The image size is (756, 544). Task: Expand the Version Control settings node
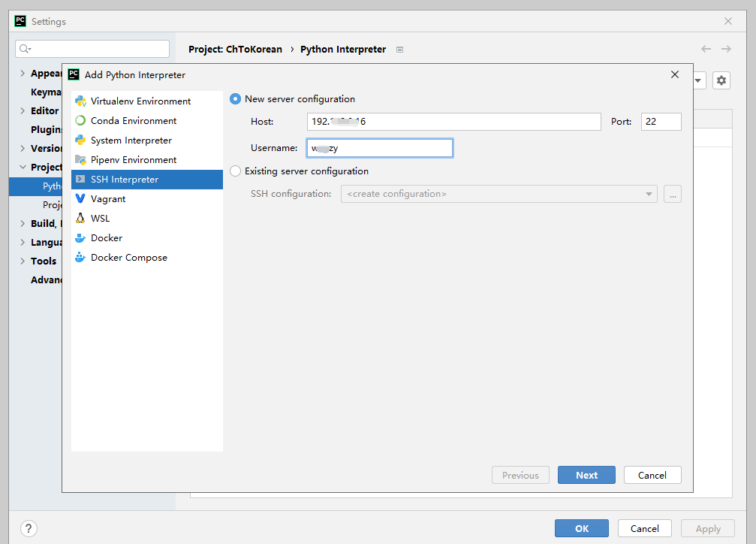[x=23, y=148]
